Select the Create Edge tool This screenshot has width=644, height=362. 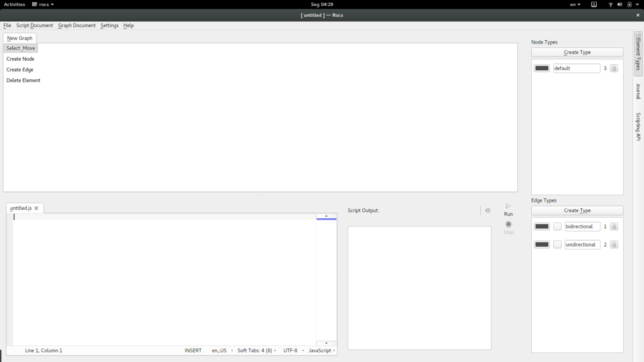point(20,70)
